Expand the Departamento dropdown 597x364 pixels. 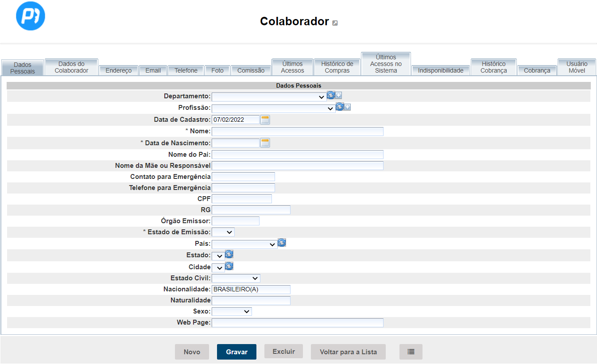[x=269, y=97]
